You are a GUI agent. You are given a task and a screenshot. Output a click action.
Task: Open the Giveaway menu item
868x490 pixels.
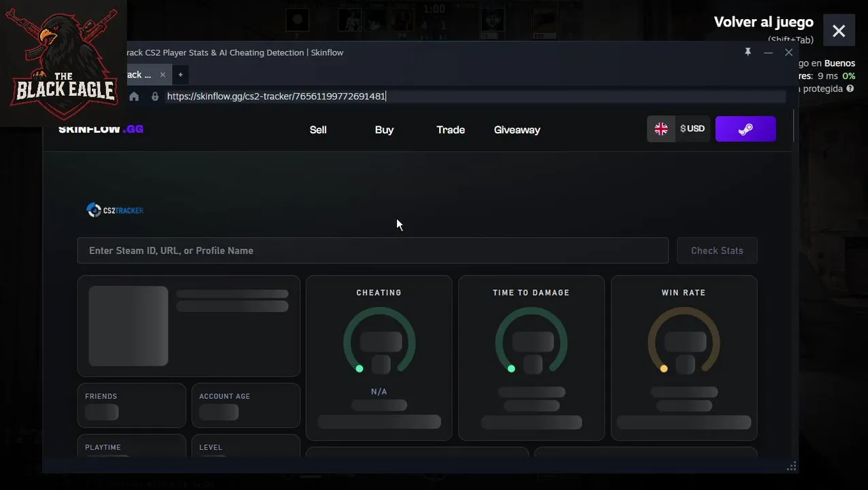pyautogui.click(x=517, y=129)
